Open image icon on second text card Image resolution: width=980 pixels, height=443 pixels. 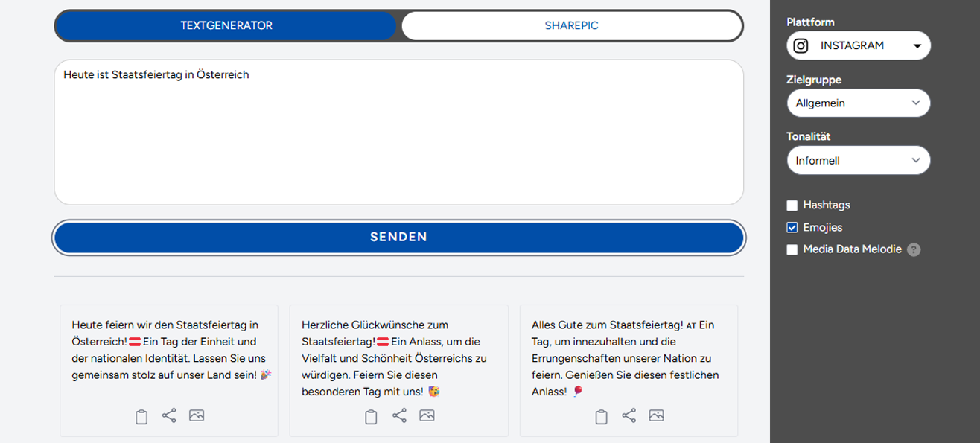click(427, 415)
